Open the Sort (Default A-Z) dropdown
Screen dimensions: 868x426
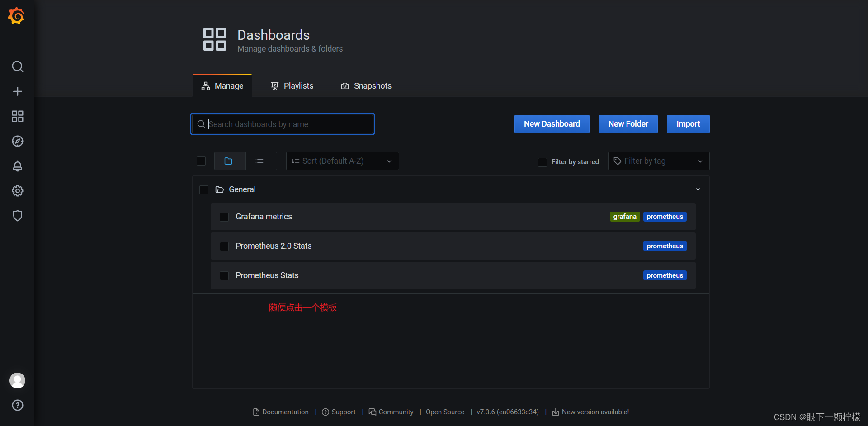pyautogui.click(x=342, y=161)
